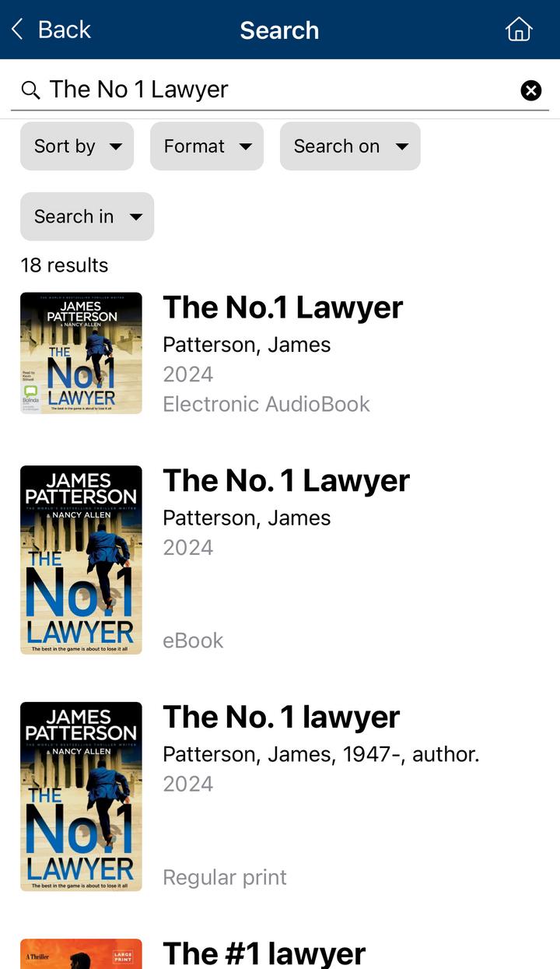Expand the Search in dropdown
Screen dimensions: 560x969
[x=87, y=216]
